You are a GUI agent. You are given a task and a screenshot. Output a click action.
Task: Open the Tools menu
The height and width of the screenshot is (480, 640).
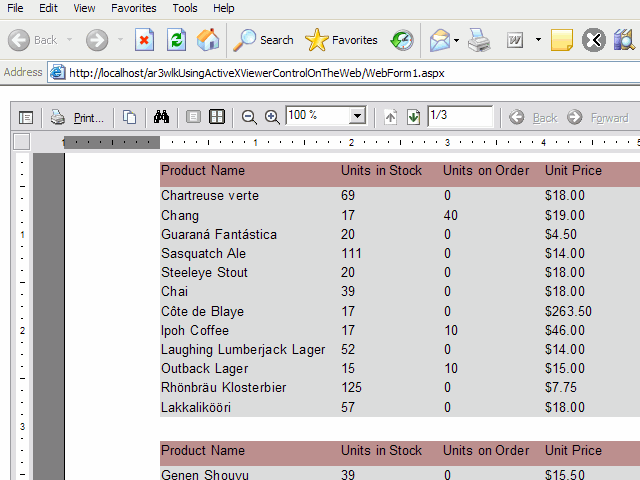tap(184, 8)
